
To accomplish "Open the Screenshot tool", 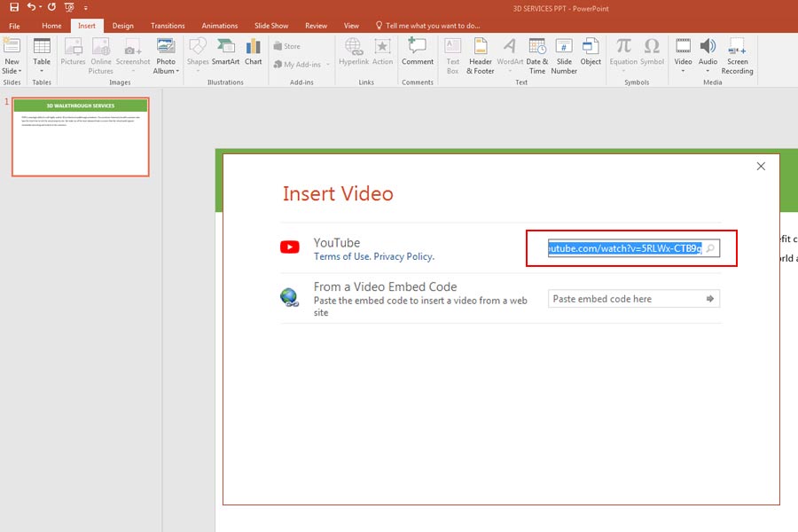I will (133, 55).
